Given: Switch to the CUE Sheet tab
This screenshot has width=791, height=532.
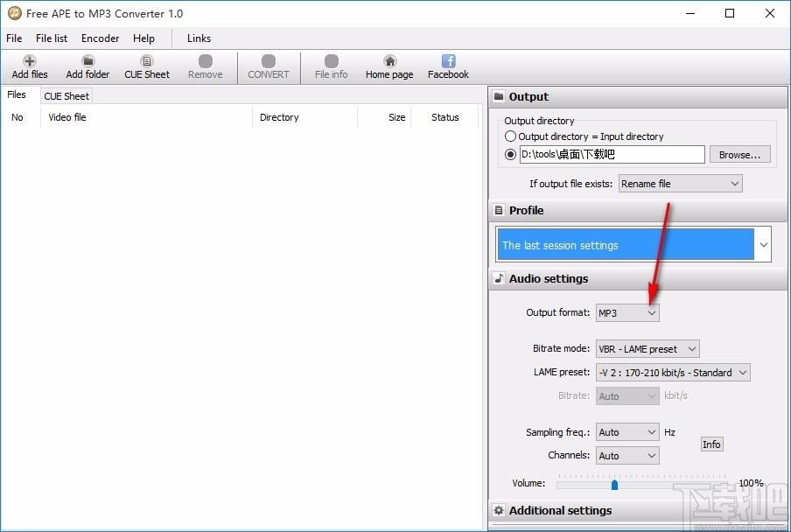Looking at the screenshot, I should point(66,95).
